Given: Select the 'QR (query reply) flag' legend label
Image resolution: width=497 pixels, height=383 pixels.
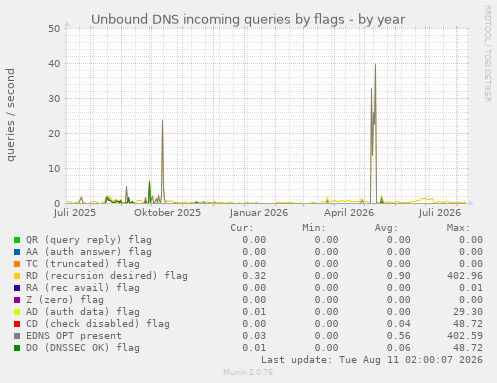Looking at the screenshot, I should [x=89, y=240].
